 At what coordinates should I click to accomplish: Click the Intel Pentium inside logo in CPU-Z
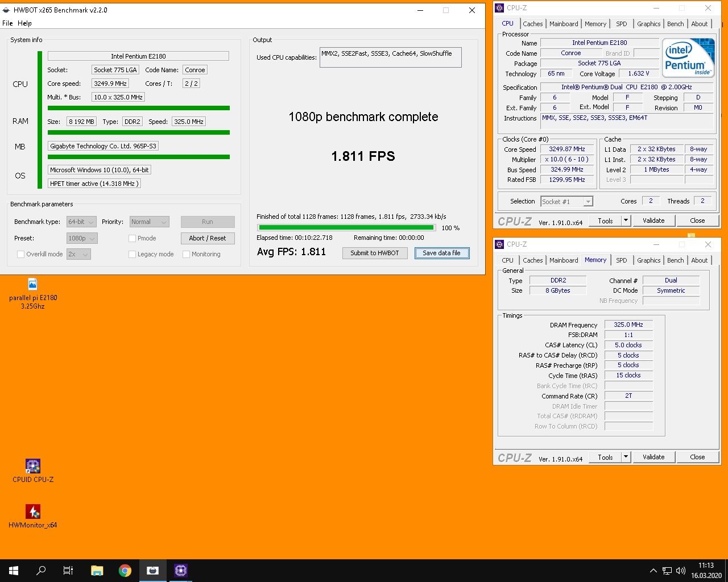click(689, 59)
